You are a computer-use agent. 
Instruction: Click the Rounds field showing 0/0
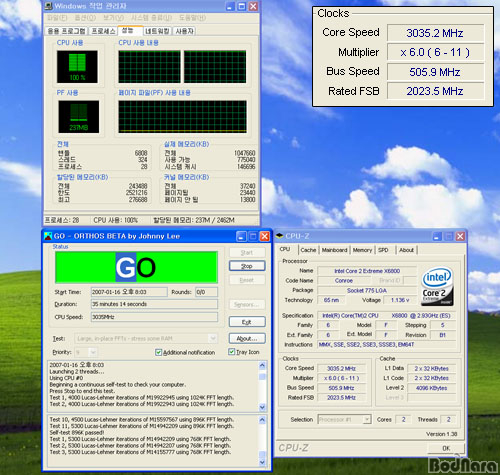tap(207, 292)
